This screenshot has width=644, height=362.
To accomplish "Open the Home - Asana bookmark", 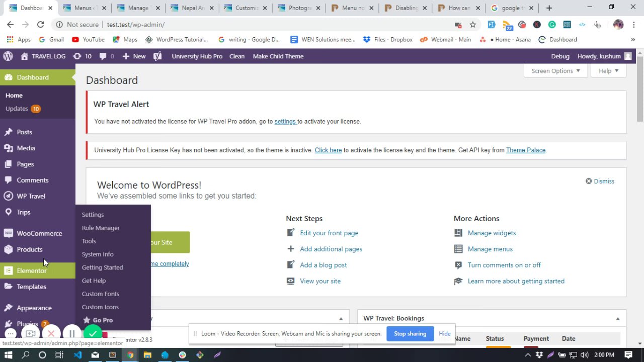I will (x=505, y=40).
